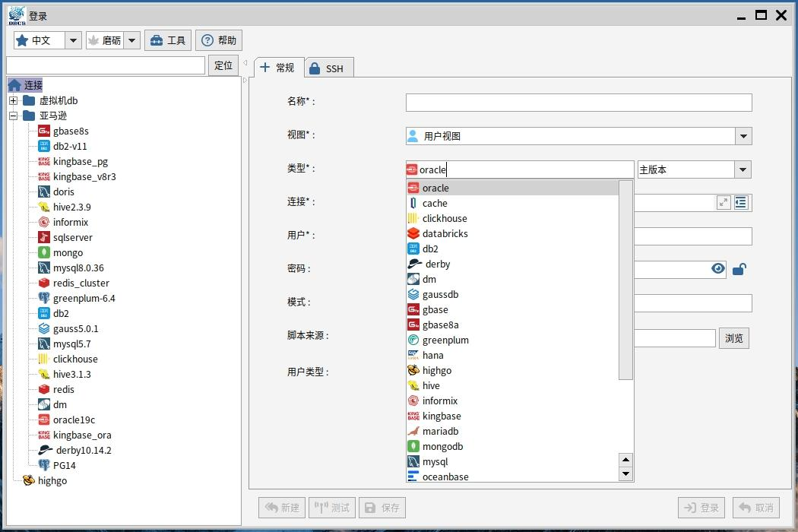Click the 名称 name input field

point(578,103)
